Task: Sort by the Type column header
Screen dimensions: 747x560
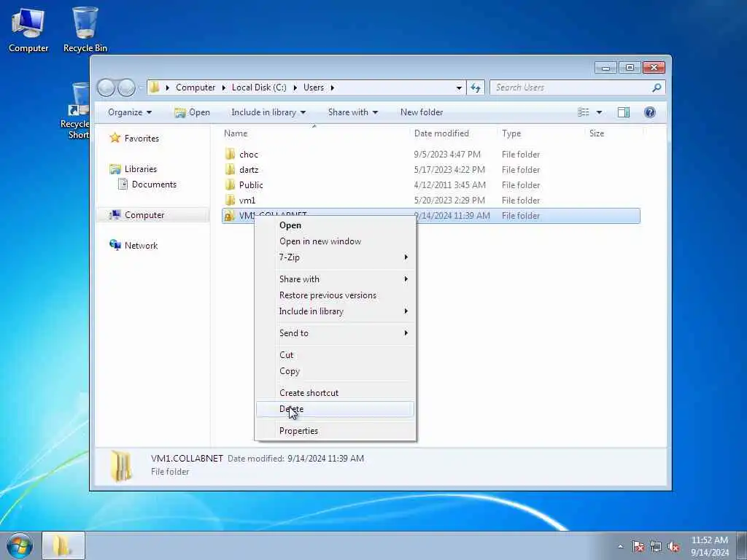Action: pos(541,134)
